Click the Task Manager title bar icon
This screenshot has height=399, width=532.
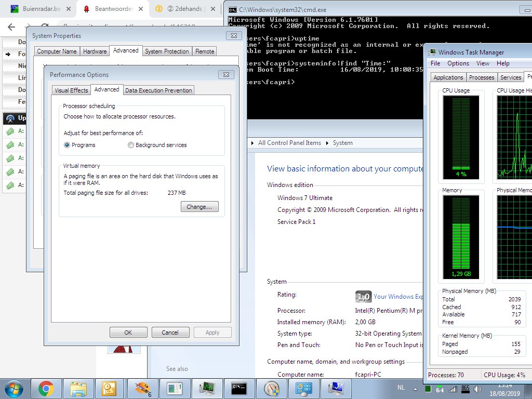point(432,52)
